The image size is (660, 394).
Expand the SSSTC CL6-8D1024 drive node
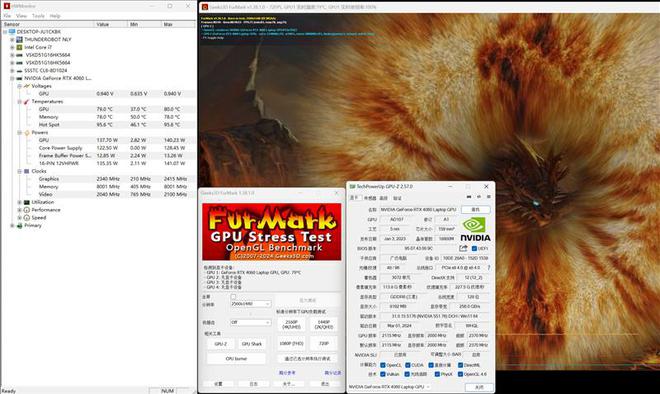[12, 70]
